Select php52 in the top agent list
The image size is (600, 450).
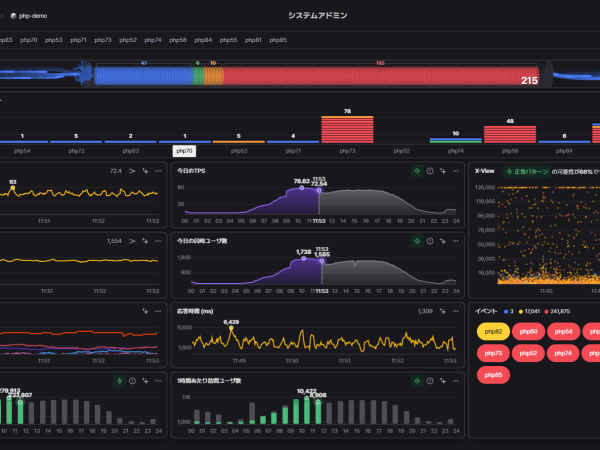[x=128, y=40]
